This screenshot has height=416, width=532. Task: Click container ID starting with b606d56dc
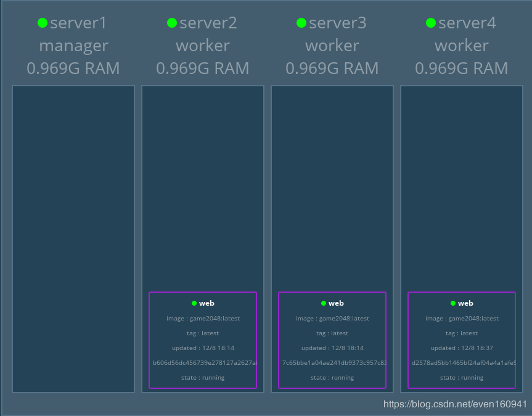[x=205, y=363]
